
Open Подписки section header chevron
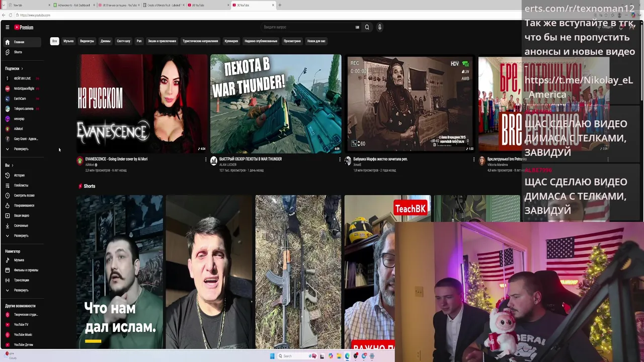(22, 68)
